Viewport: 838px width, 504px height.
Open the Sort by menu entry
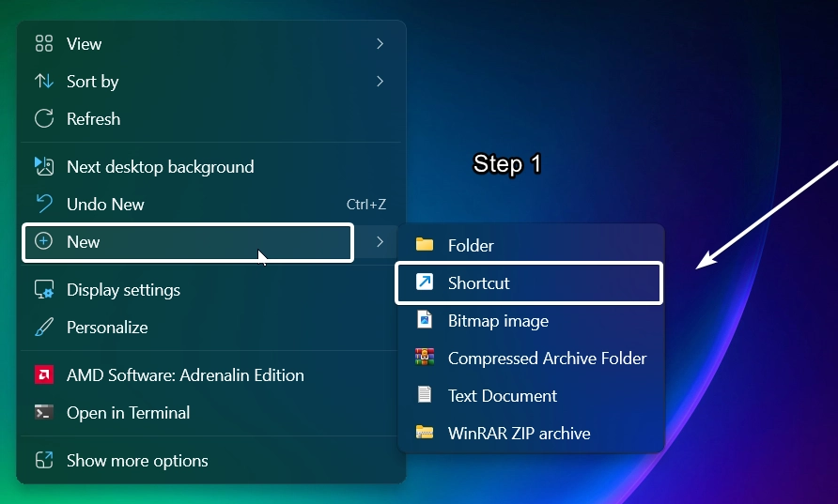tap(211, 81)
